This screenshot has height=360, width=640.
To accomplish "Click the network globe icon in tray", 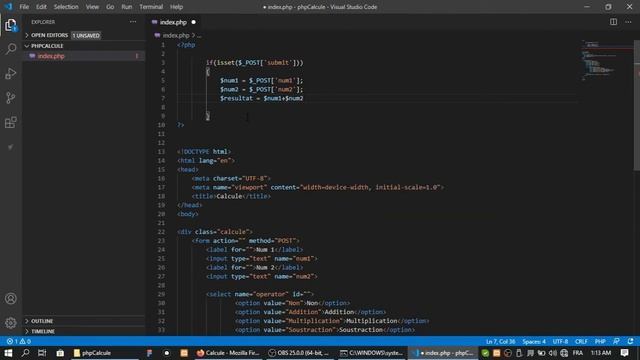I will pyautogui.click(x=564, y=353).
